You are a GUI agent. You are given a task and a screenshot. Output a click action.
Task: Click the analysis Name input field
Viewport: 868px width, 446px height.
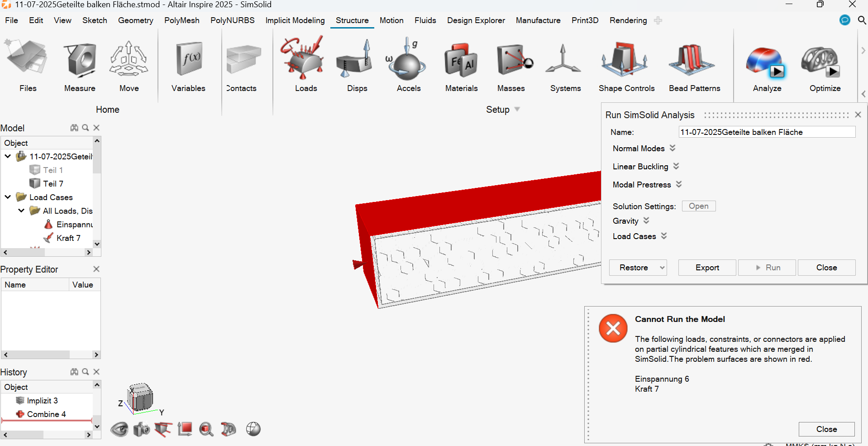767,132
